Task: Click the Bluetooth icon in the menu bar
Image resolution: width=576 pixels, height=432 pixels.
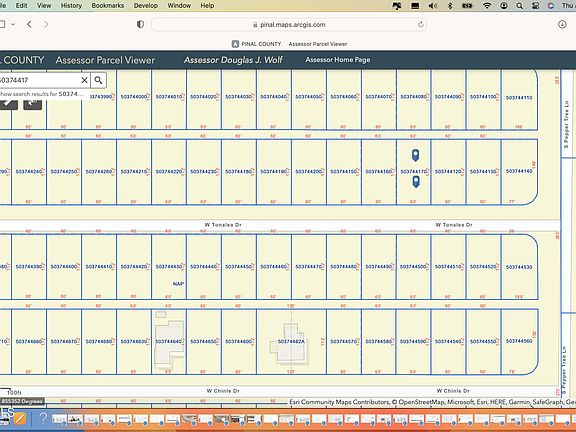Action: click(450, 6)
